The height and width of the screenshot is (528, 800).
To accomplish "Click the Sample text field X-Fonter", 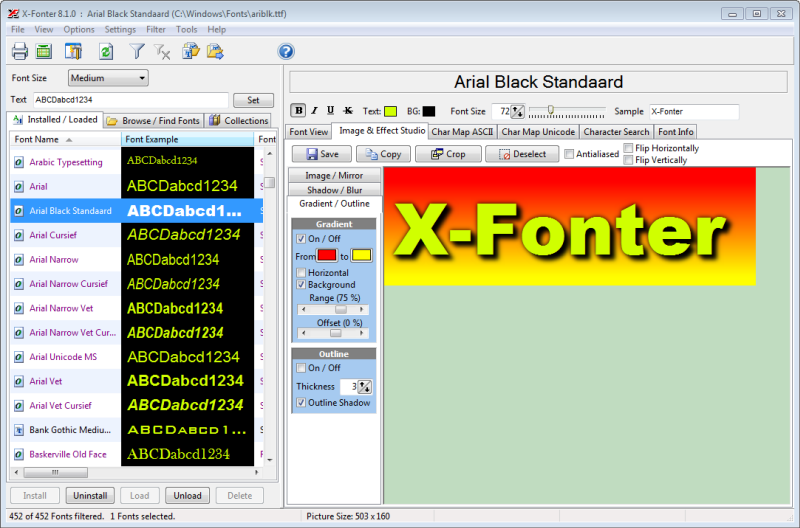I will tap(694, 111).
